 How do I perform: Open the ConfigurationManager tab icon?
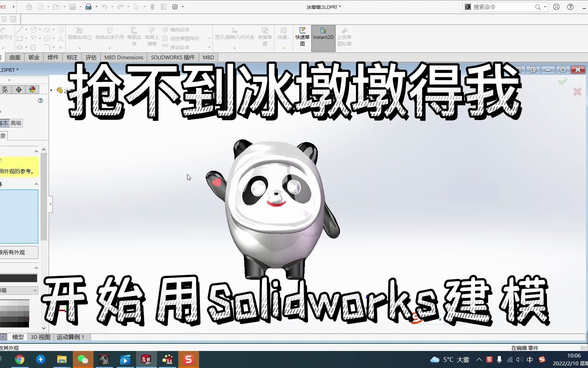[5, 90]
